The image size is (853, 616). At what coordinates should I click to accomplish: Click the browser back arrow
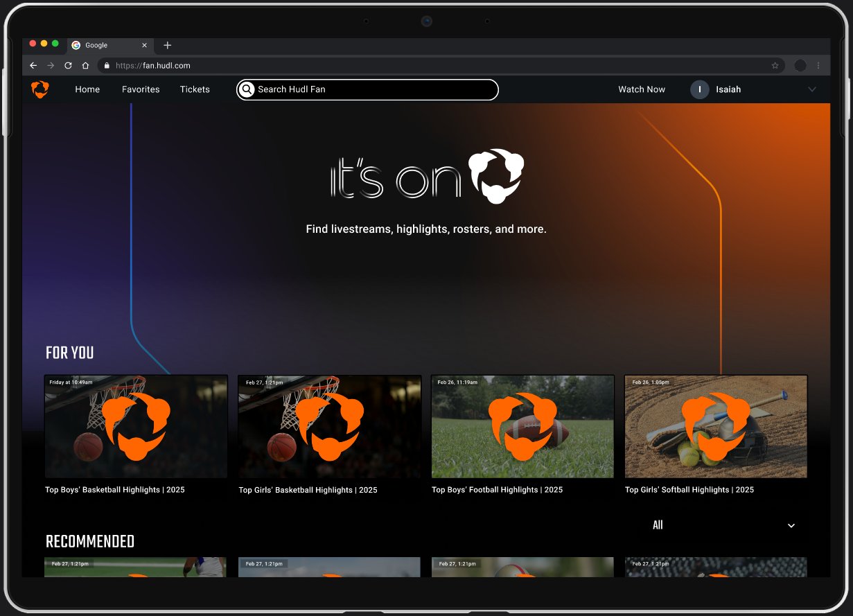[x=33, y=65]
